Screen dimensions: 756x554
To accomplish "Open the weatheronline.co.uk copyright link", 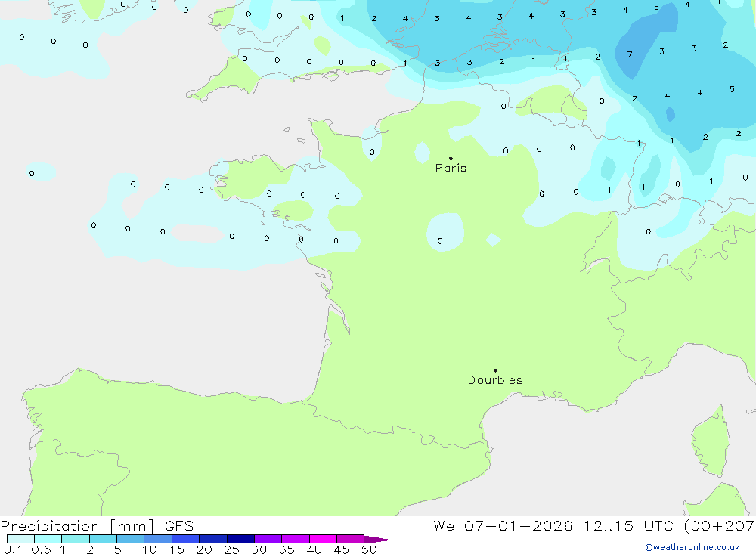I will [692, 547].
